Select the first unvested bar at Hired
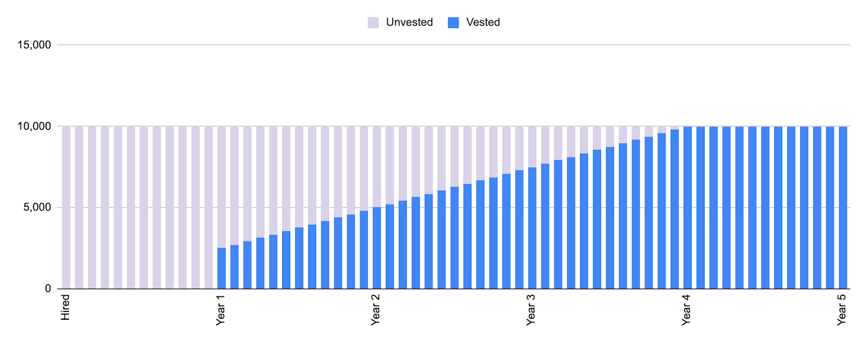Viewport: 868px width, 343px height. coord(66,207)
